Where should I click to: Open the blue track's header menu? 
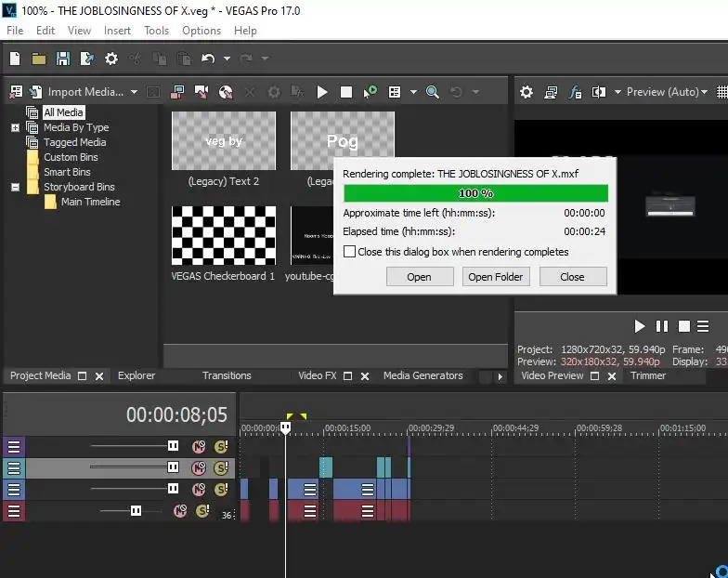click(x=14, y=489)
